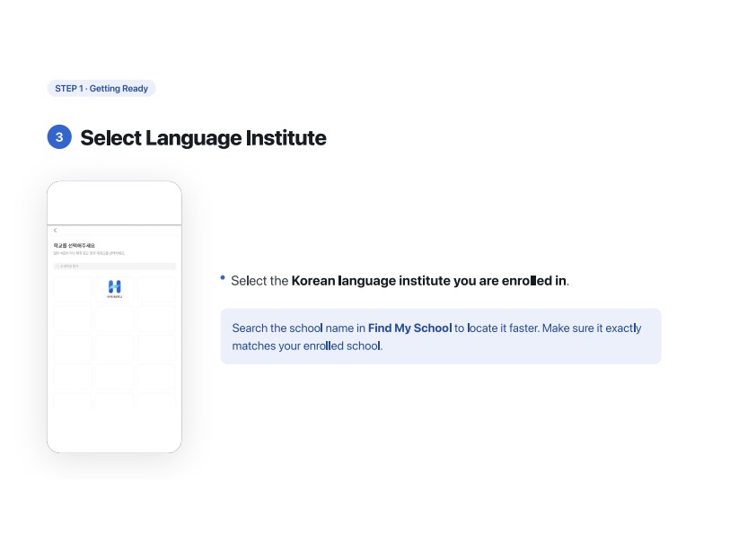Focus the school search field in the phone

click(x=114, y=266)
